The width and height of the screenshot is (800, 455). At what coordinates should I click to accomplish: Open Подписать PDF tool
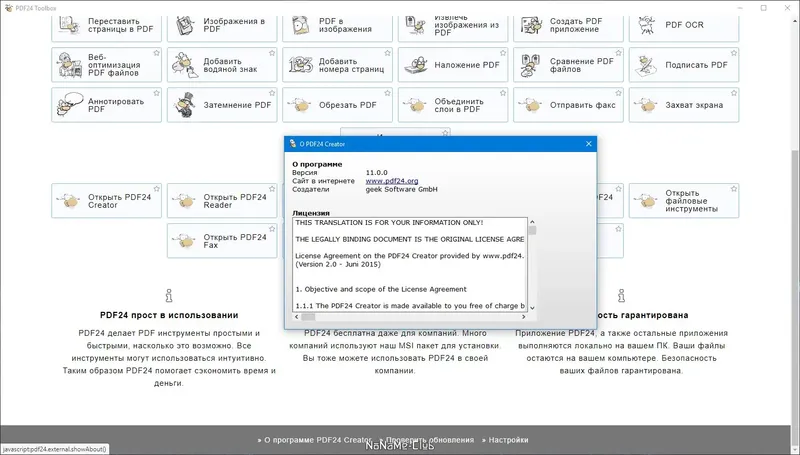pos(684,65)
